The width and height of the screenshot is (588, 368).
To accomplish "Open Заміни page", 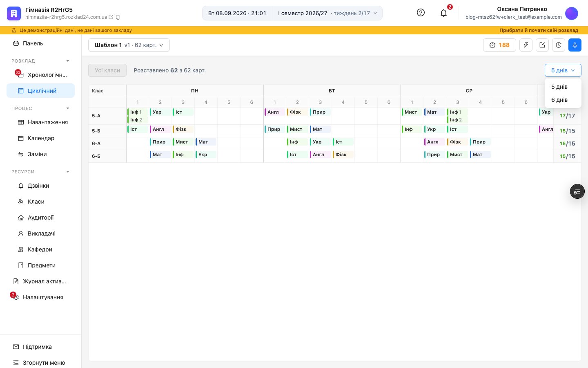I will 41,154.
